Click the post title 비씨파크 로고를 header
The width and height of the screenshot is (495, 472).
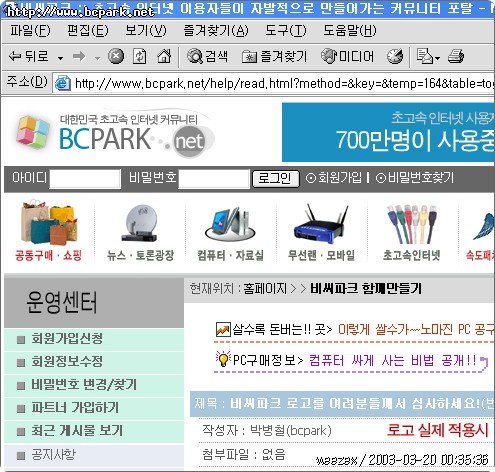[x=342, y=404]
